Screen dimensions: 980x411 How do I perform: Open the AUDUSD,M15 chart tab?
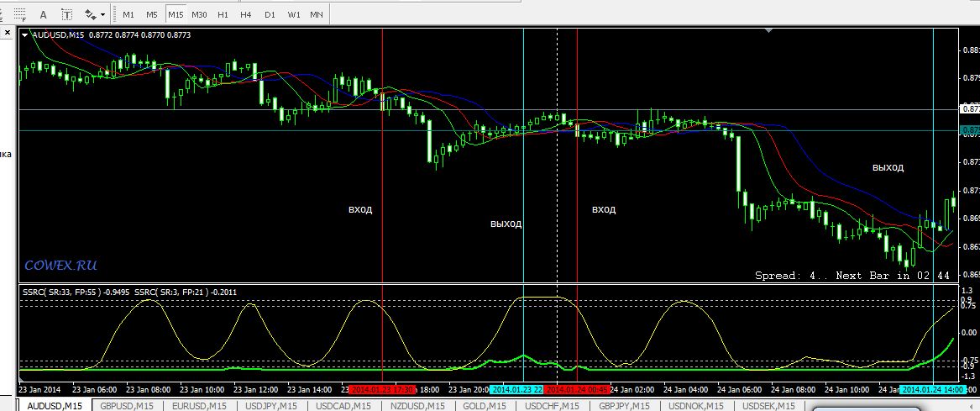(55, 405)
